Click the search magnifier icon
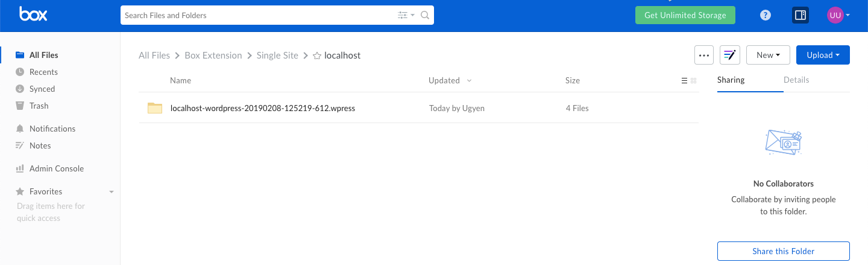Viewport: 868px width, 265px height. coord(425,16)
